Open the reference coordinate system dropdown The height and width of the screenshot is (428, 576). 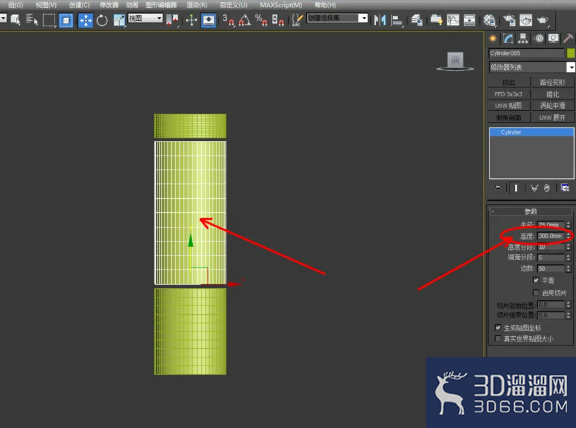(145, 18)
